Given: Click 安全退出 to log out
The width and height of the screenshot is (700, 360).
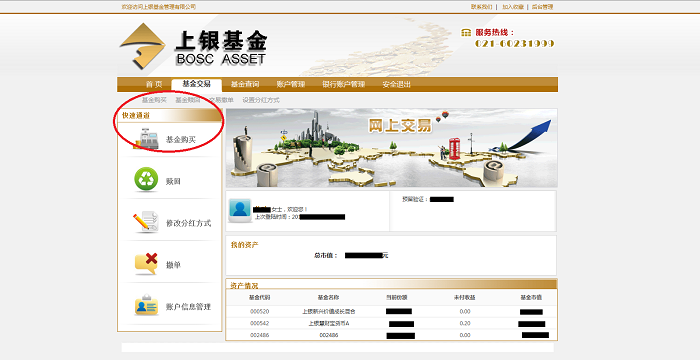Looking at the screenshot, I should click(x=396, y=84).
